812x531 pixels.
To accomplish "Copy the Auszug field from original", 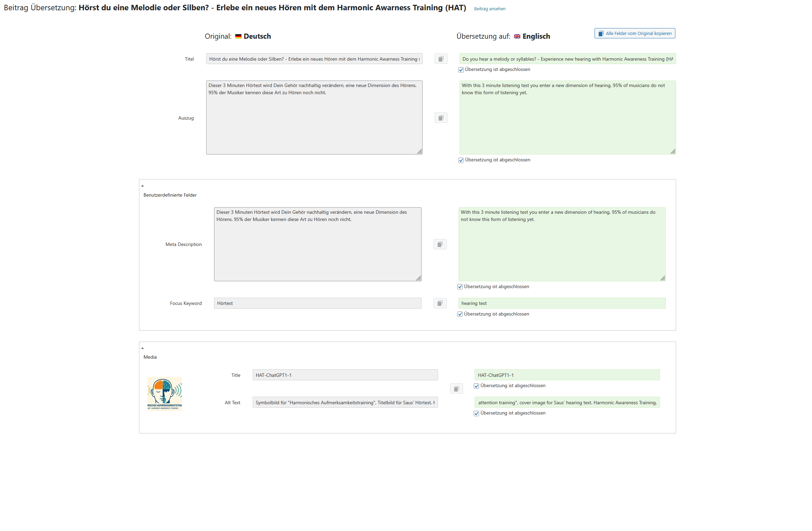I will [x=441, y=118].
